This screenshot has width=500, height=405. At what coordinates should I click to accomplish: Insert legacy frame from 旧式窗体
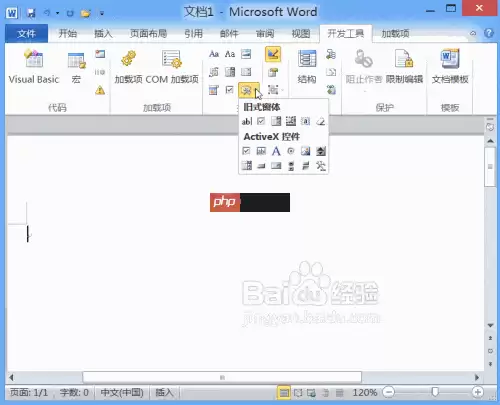click(x=291, y=121)
